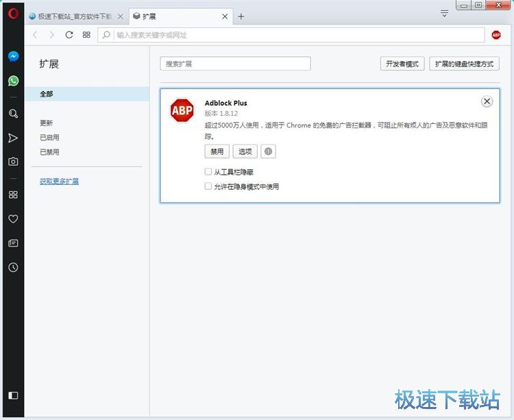The height and width of the screenshot is (420, 514).
Task: Click the large ABP extension logo
Action: tap(182, 110)
